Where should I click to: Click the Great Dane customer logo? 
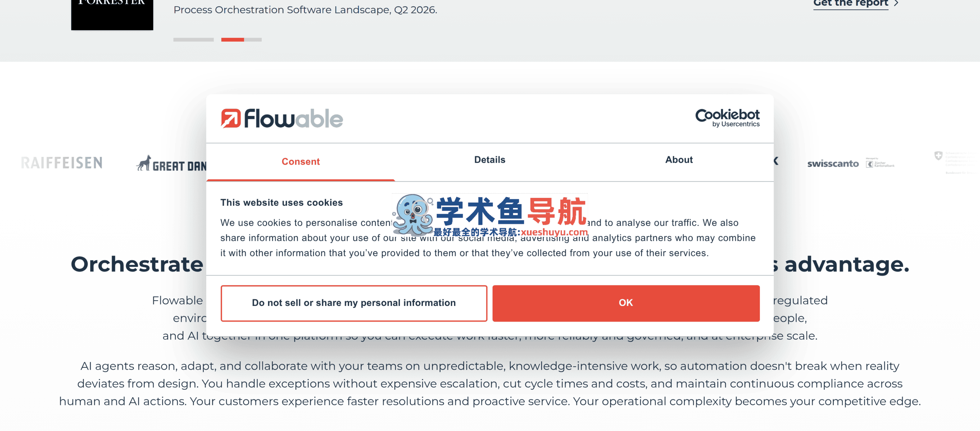(171, 163)
